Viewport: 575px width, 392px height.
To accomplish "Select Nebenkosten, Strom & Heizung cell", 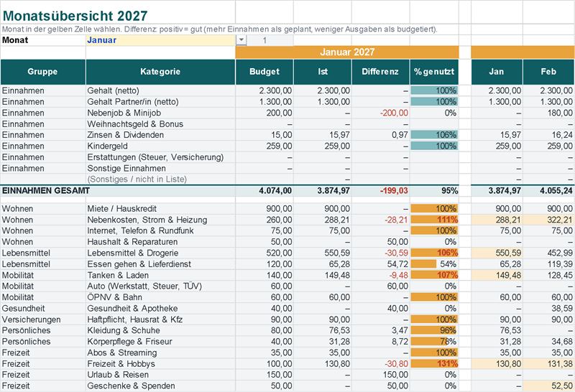I will pos(160,220).
